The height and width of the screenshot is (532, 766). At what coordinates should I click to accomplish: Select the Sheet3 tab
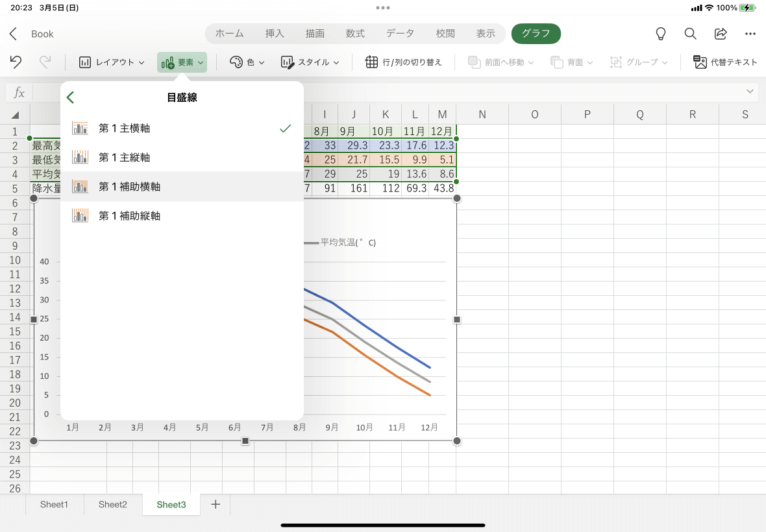[171, 504]
